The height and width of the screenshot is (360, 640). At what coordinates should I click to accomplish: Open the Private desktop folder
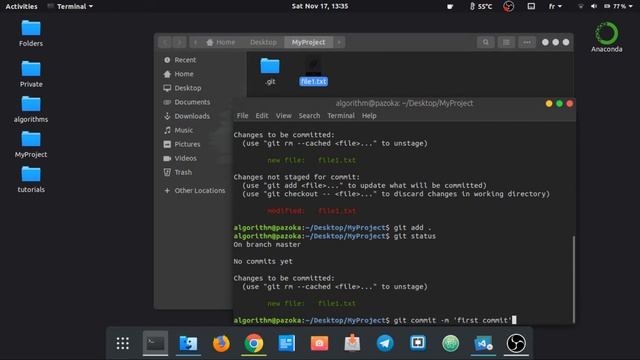pyautogui.click(x=31, y=74)
